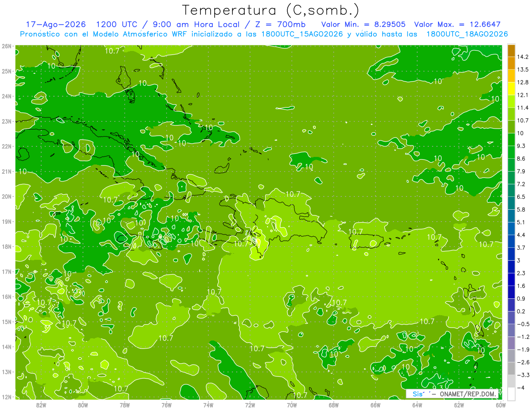This screenshot has height=411, width=532.
Task: Select the latitude label "18N"
Action: (6, 247)
